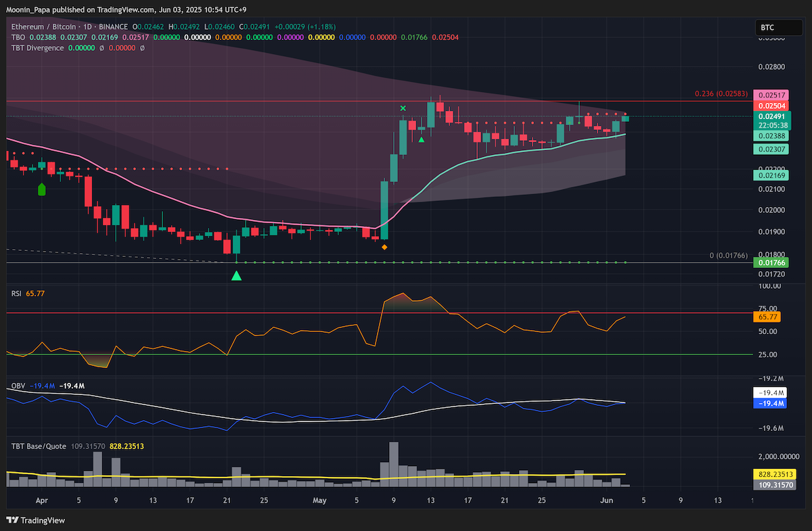This screenshot has height=531, width=812.
Task: Click the May label on time axis
Action: (320, 501)
